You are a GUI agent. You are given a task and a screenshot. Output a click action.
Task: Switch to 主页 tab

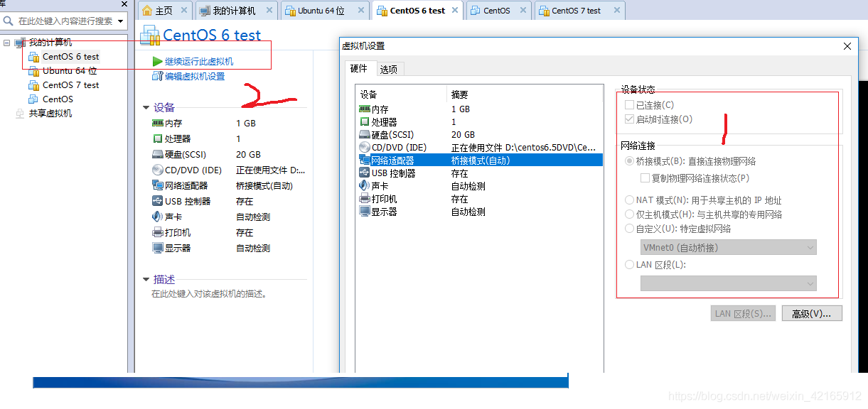[x=164, y=11]
